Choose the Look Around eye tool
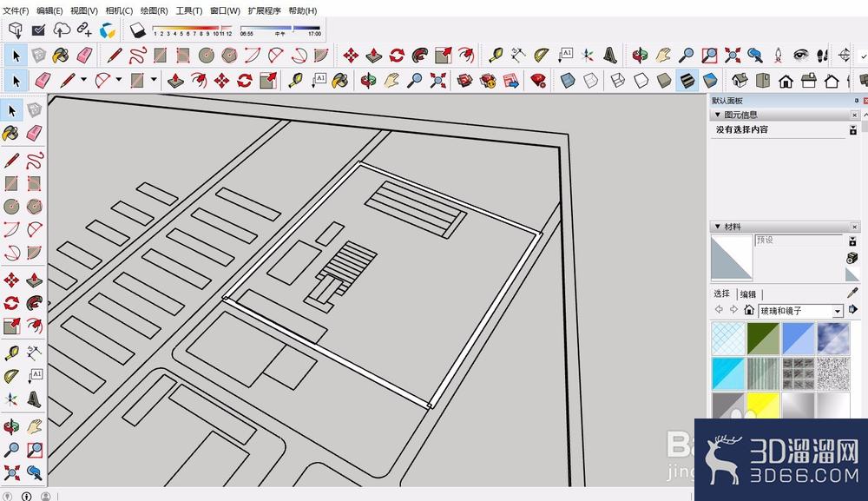This screenshot has height=501, width=868. coord(801,55)
